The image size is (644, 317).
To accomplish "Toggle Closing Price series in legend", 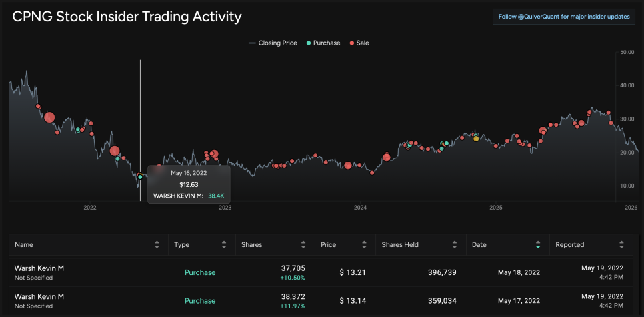I will pyautogui.click(x=273, y=43).
